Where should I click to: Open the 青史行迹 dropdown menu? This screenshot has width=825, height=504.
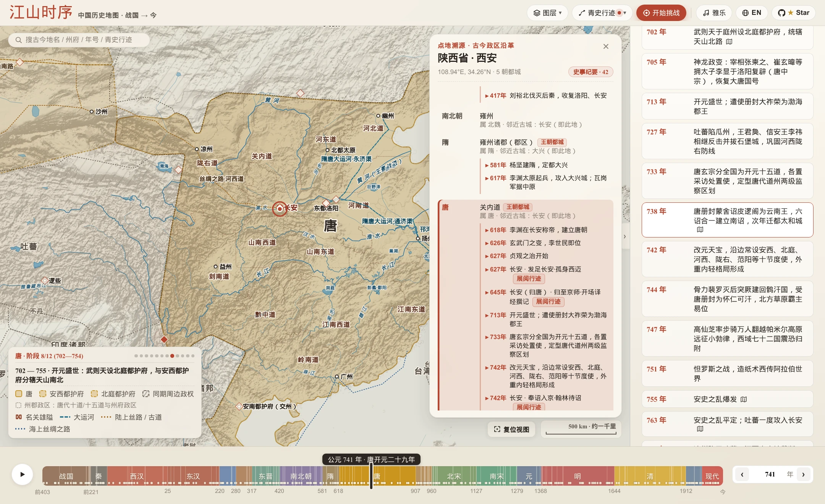(602, 13)
